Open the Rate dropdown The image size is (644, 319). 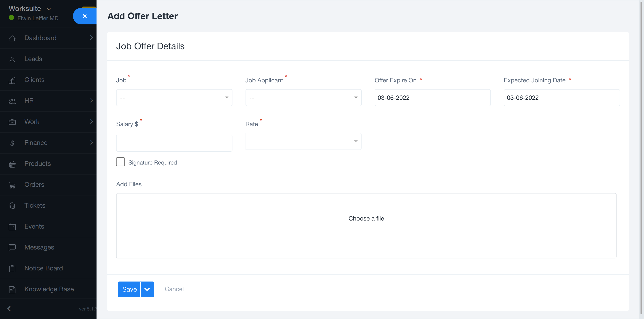point(303,141)
